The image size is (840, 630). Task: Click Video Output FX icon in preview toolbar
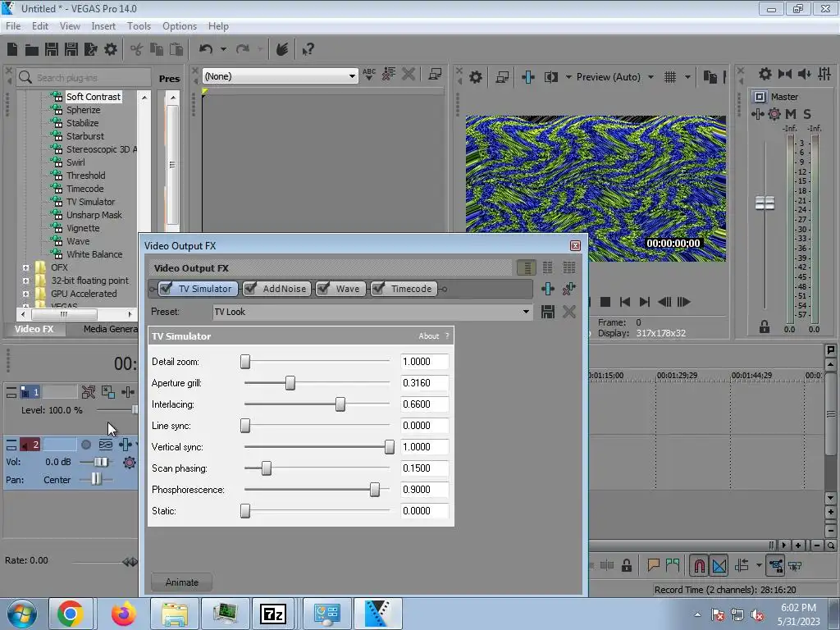pyautogui.click(x=528, y=77)
